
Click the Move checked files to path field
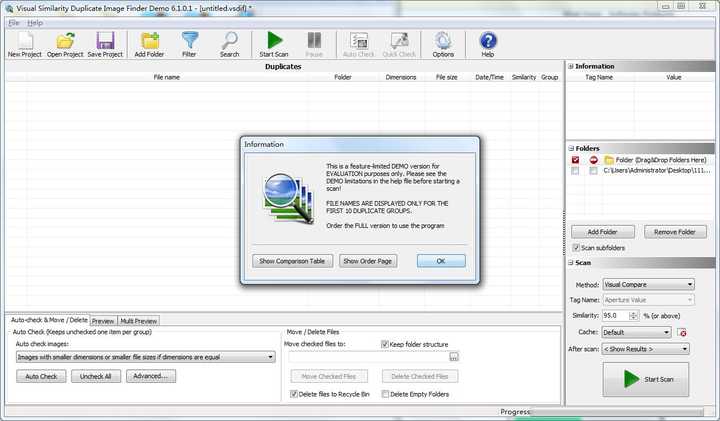(x=369, y=357)
